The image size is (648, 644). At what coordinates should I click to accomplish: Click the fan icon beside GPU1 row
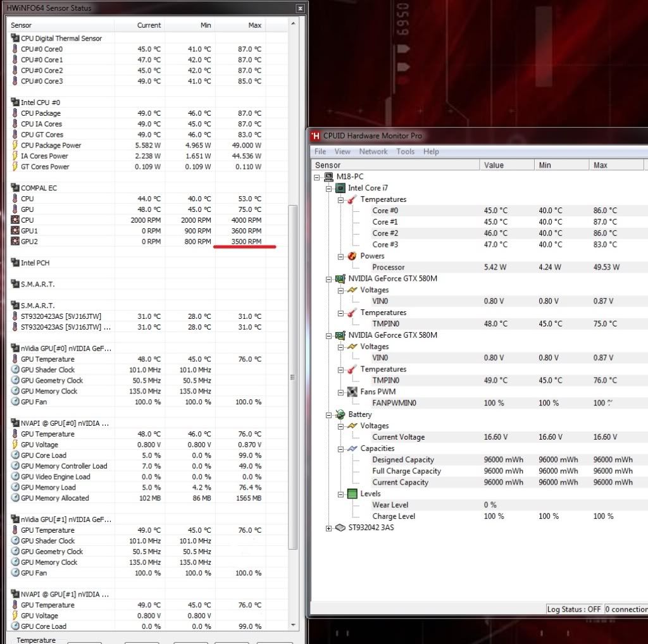click(15, 231)
